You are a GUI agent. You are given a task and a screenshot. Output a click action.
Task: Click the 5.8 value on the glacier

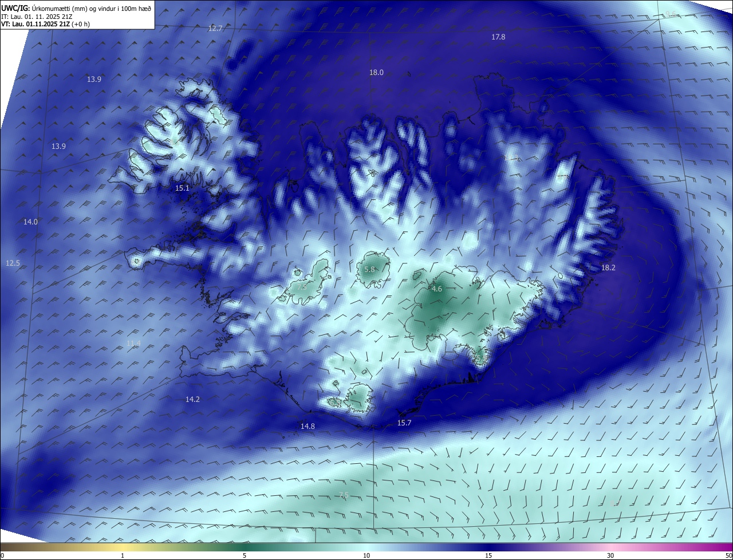[369, 269]
